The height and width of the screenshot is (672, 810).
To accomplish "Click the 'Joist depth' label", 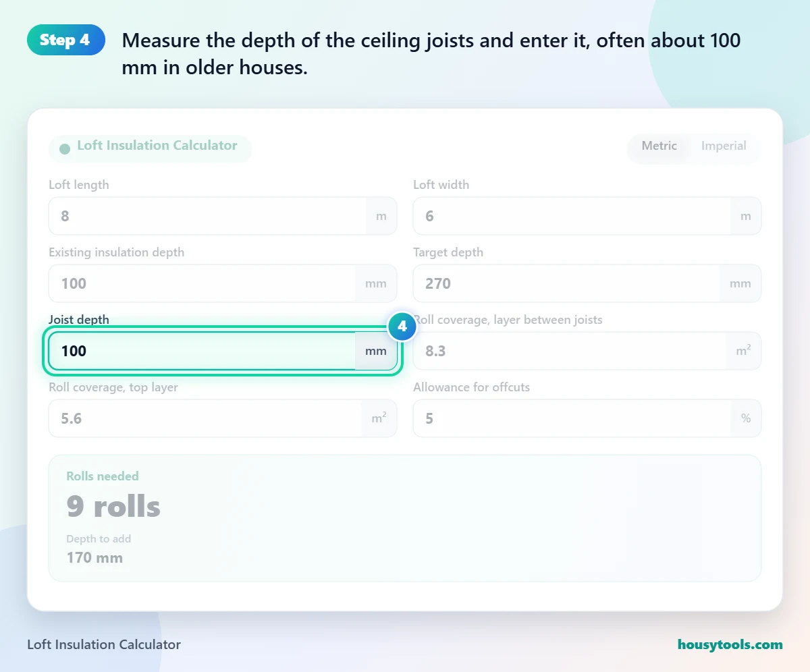I will point(79,320).
